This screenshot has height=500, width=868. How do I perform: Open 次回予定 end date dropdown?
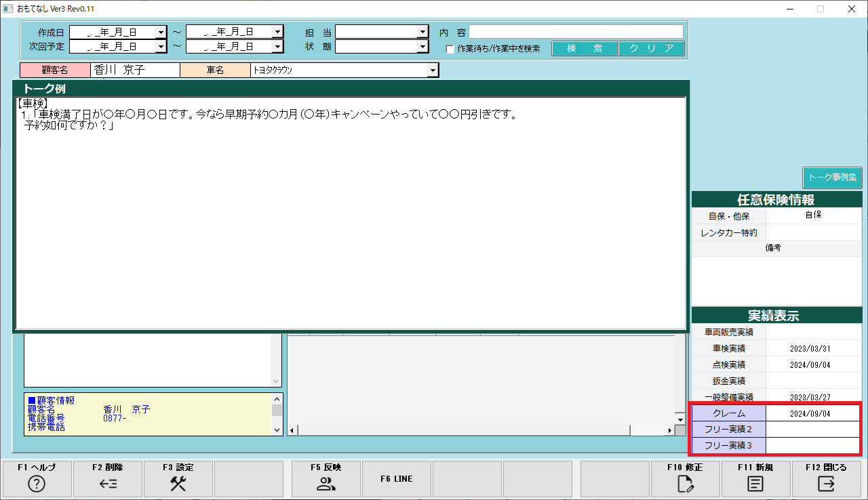pyautogui.click(x=277, y=47)
